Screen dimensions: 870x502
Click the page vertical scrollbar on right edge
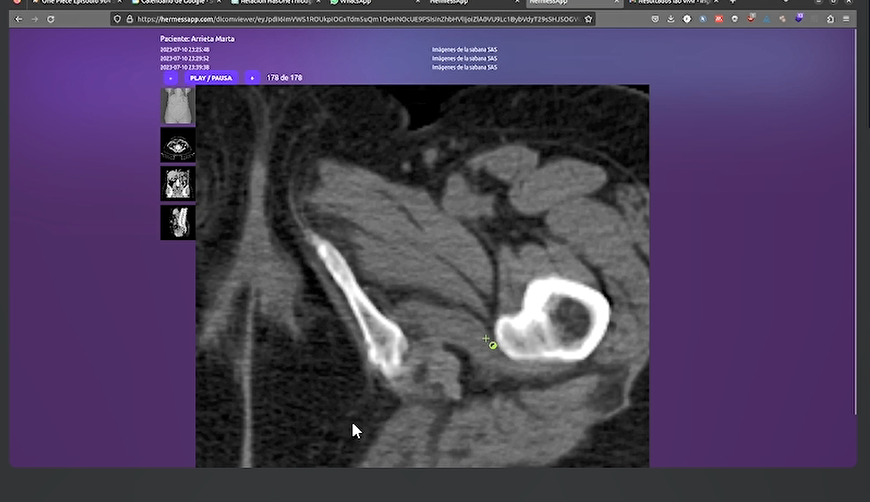[855, 222]
